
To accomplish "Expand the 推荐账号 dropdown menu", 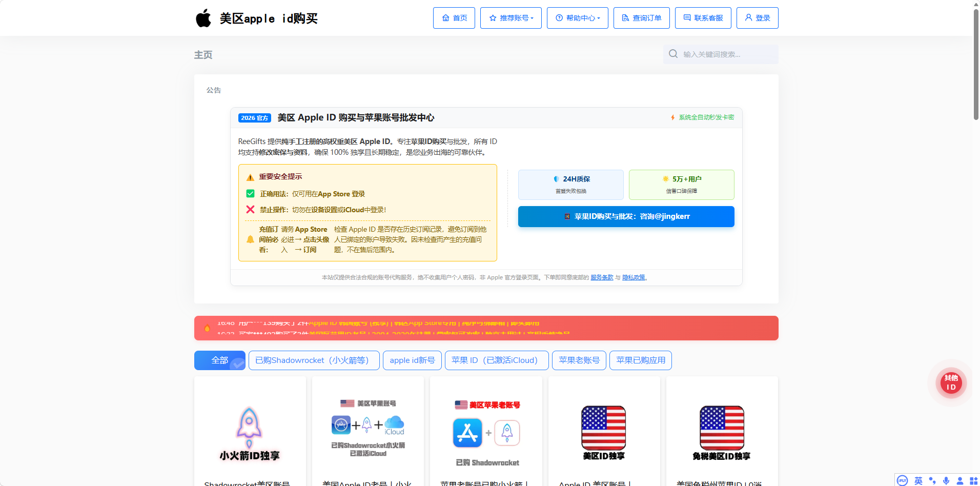I will pyautogui.click(x=511, y=18).
